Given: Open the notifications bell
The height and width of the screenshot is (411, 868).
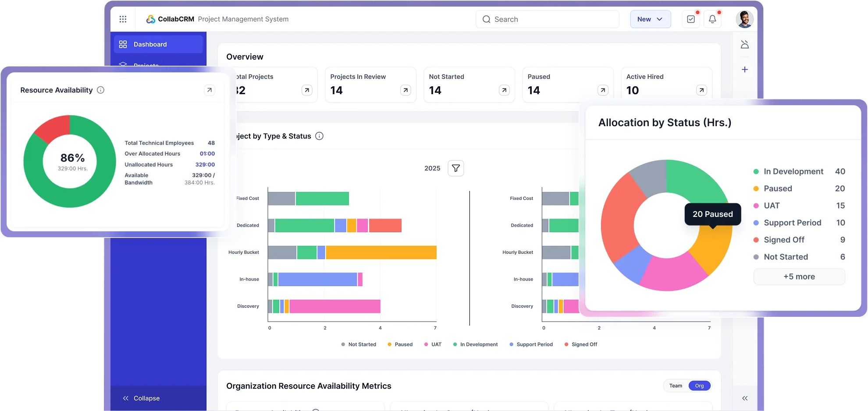Looking at the screenshot, I should pyautogui.click(x=712, y=19).
